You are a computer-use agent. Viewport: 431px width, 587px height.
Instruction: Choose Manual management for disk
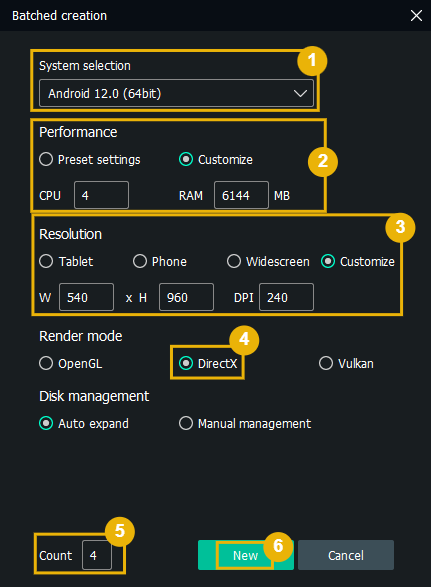click(x=245, y=423)
